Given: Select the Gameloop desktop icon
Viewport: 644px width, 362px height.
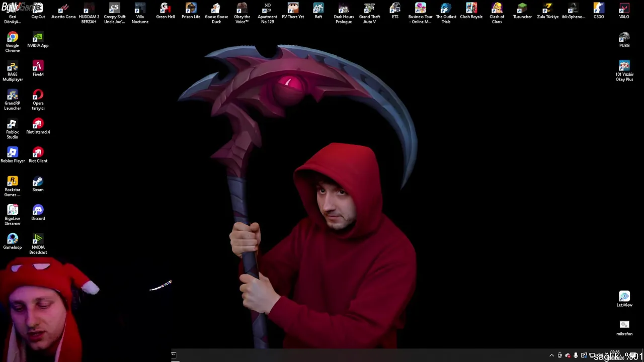Looking at the screenshot, I should (13, 242).
